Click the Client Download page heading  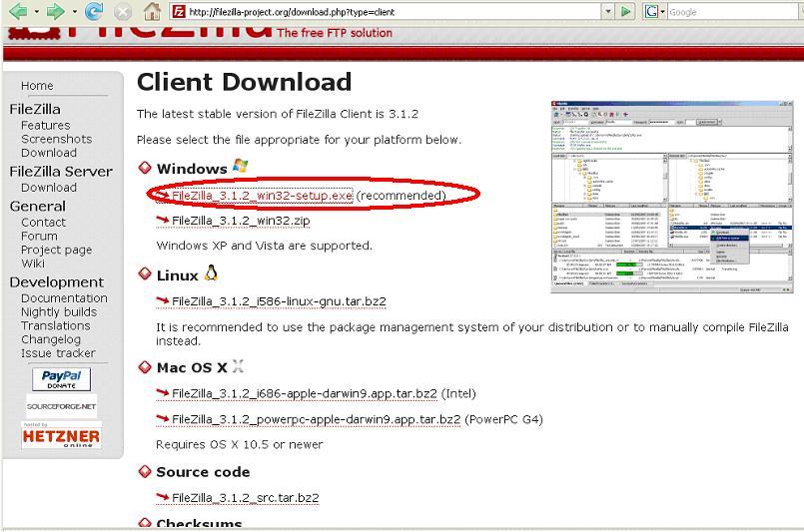pos(244,82)
